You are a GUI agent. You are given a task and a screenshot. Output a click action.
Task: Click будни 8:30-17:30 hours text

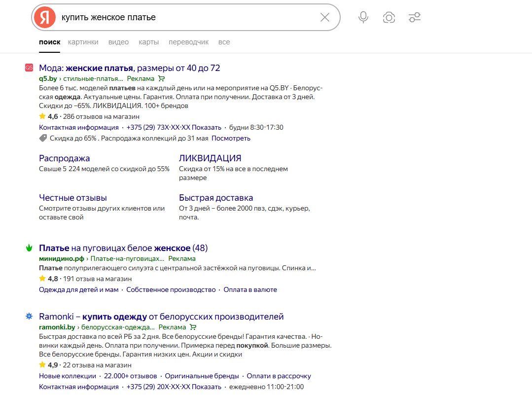[256, 127]
